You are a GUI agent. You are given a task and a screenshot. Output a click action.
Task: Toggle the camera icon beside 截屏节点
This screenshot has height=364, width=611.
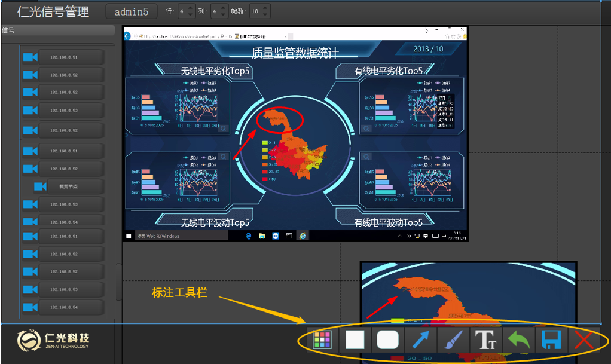(41, 186)
